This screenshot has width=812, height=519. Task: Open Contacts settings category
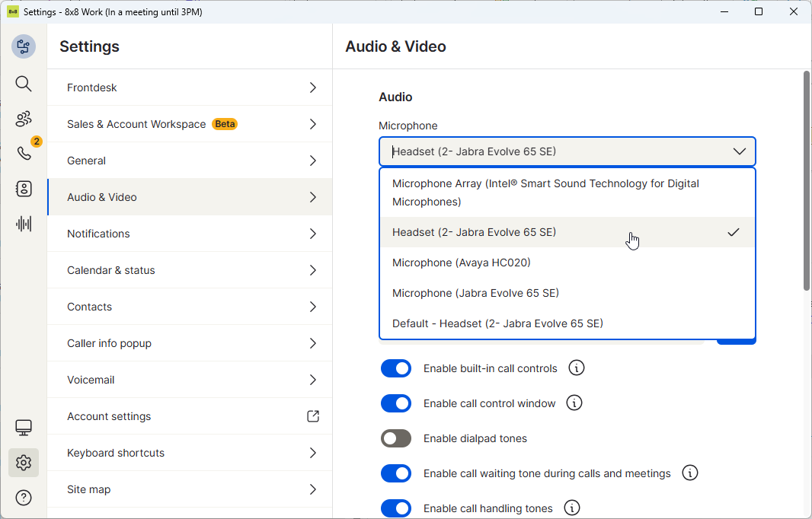point(190,307)
